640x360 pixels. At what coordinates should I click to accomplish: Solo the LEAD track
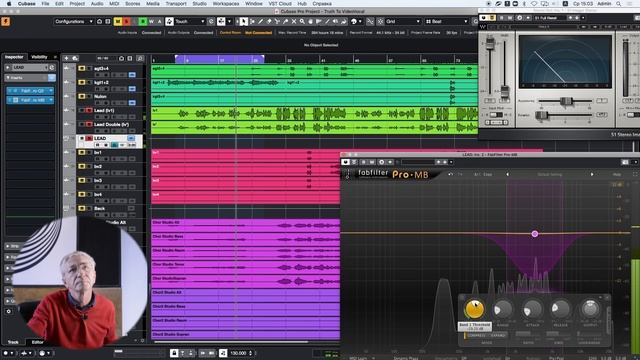point(89,138)
